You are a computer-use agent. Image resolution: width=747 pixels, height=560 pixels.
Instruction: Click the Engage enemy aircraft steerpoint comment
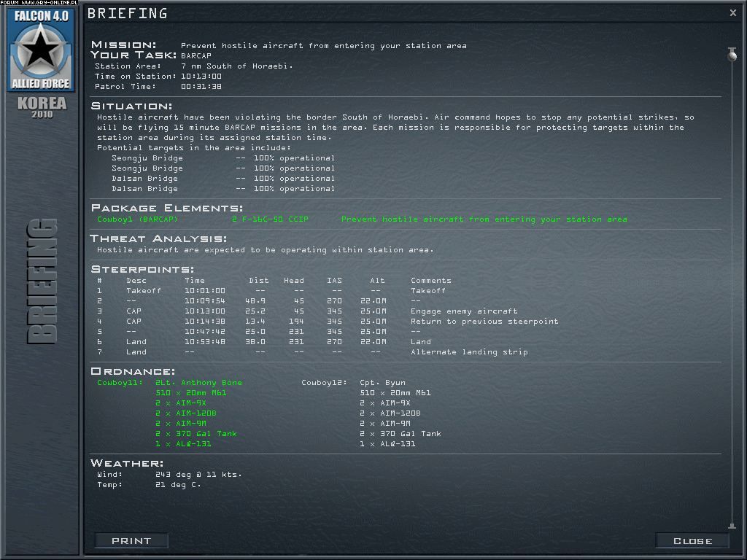tap(464, 311)
